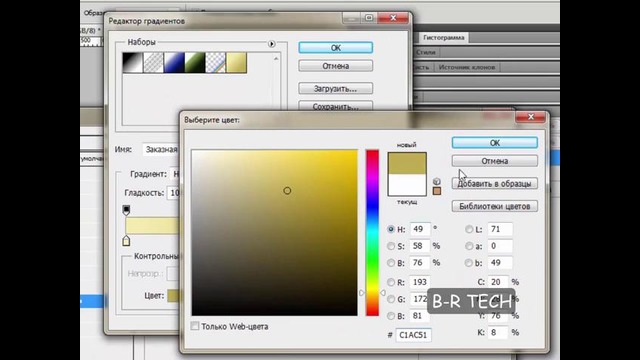Select the R red radio button
This screenshot has width=640, height=360.
(391, 282)
